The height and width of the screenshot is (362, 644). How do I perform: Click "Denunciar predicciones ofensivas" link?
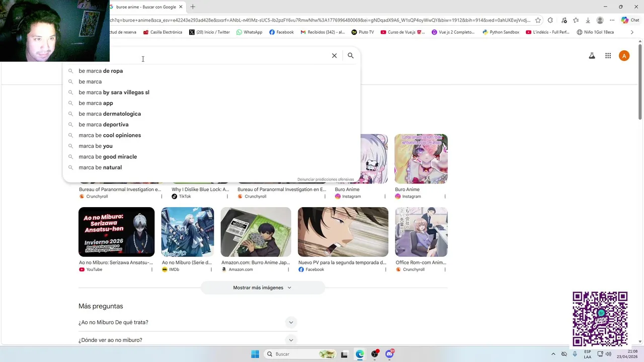pos(326,179)
